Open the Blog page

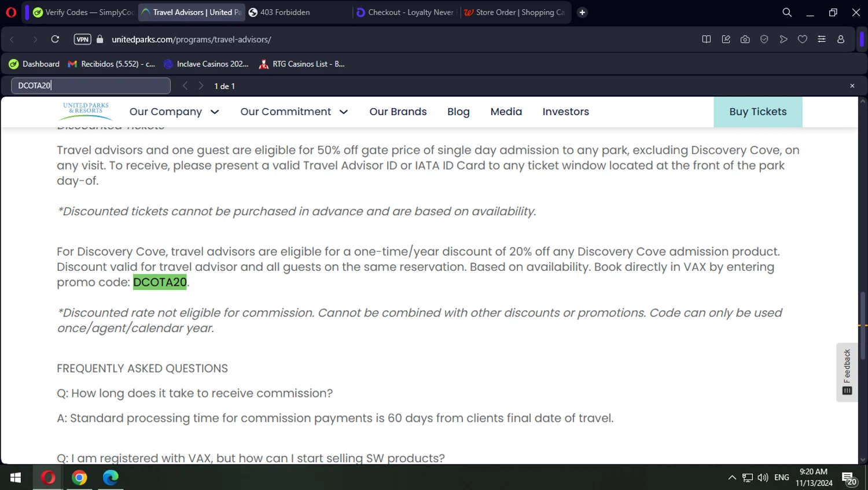coord(458,112)
